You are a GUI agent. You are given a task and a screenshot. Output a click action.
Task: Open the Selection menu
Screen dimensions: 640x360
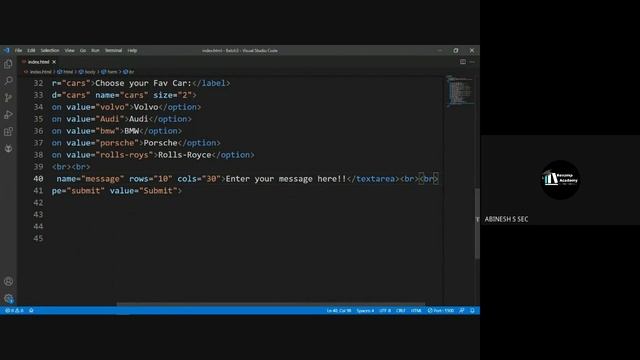(50, 51)
